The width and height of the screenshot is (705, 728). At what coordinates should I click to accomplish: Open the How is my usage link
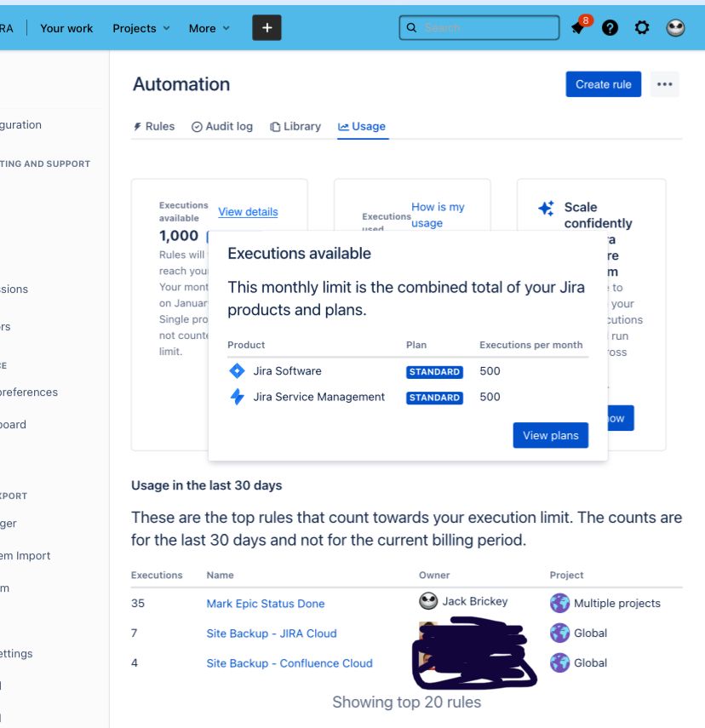pos(438,215)
